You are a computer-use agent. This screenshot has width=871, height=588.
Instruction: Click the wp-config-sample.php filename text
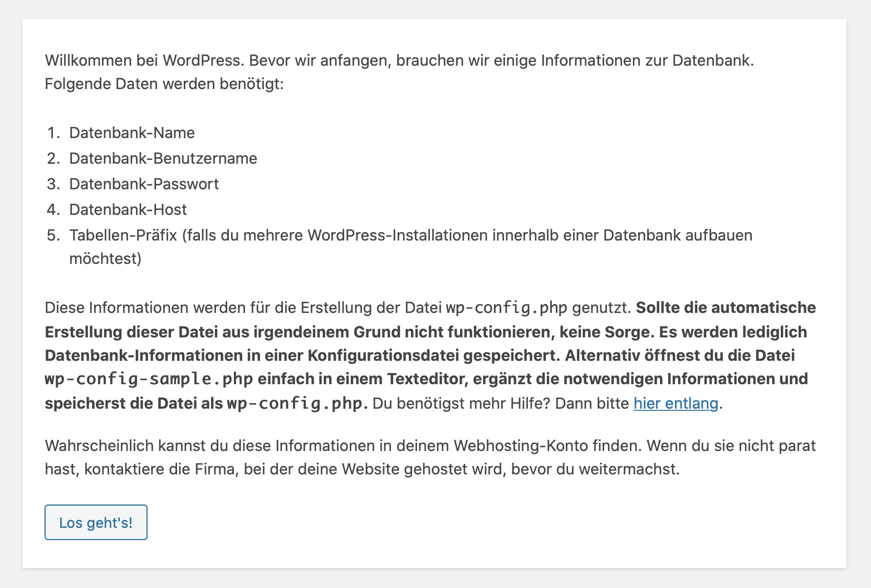click(x=149, y=379)
